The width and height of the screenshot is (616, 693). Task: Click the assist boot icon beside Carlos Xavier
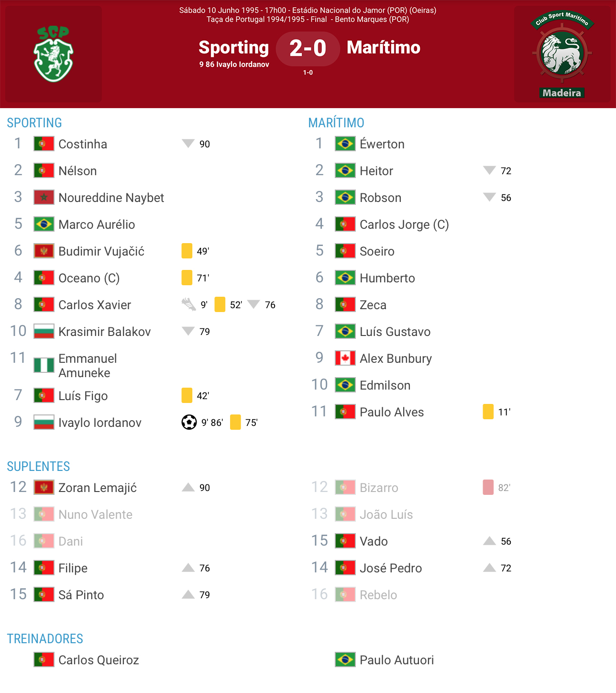pyautogui.click(x=189, y=304)
